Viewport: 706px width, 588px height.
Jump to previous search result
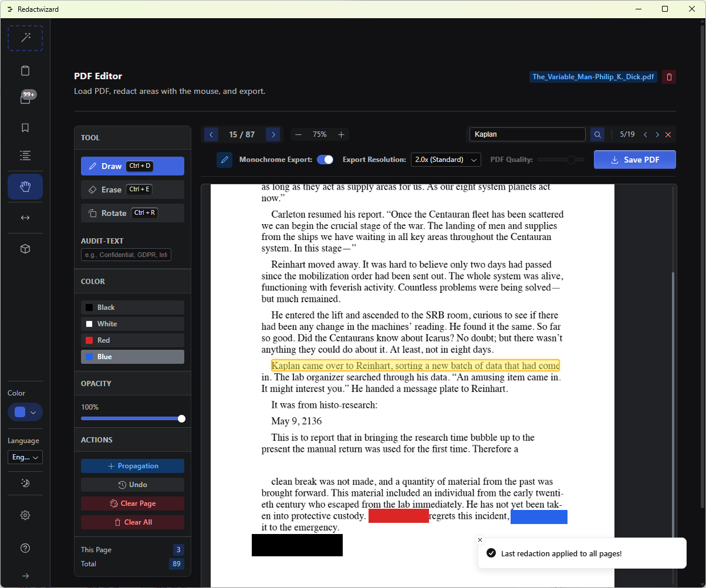coord(646,134)
